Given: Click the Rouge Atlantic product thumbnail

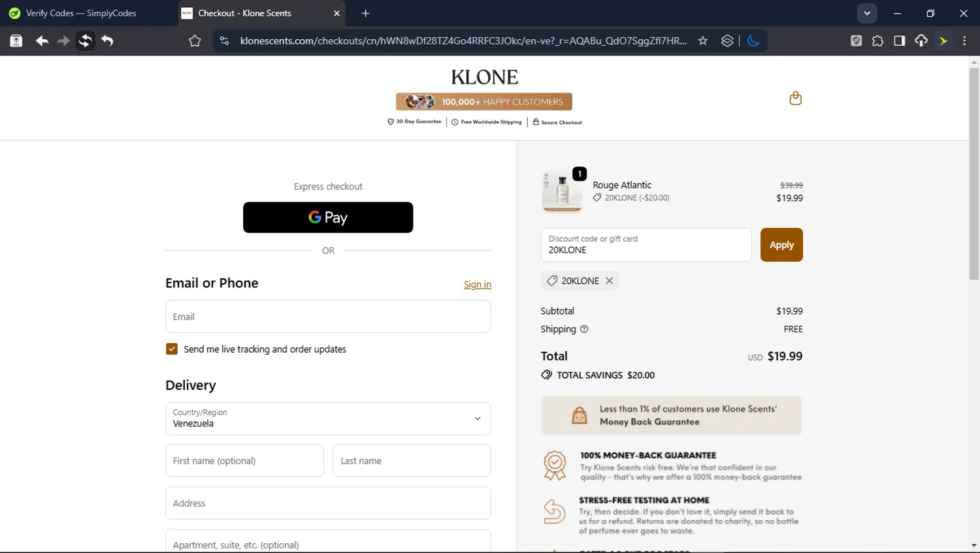Looking at the screenshot, I should (562, 191).
